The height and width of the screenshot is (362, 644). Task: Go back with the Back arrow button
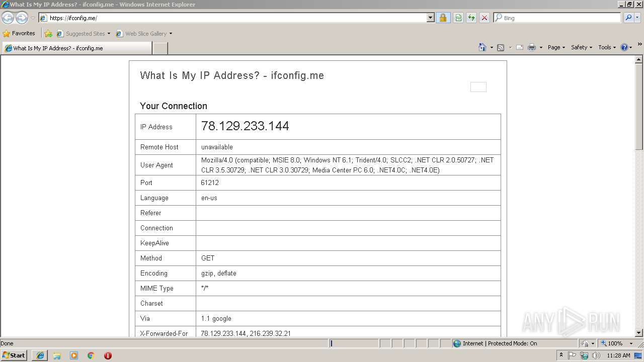click(8, 18)
